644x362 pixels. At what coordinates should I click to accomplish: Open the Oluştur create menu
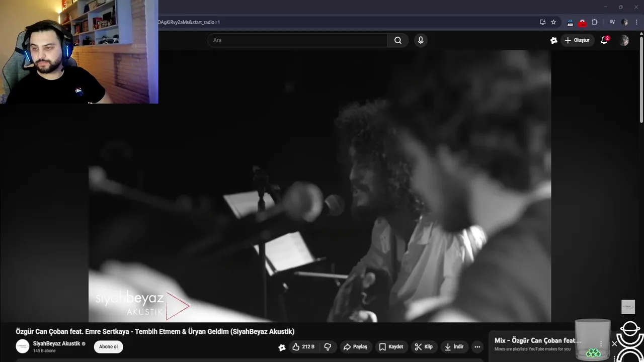[577, 40]
